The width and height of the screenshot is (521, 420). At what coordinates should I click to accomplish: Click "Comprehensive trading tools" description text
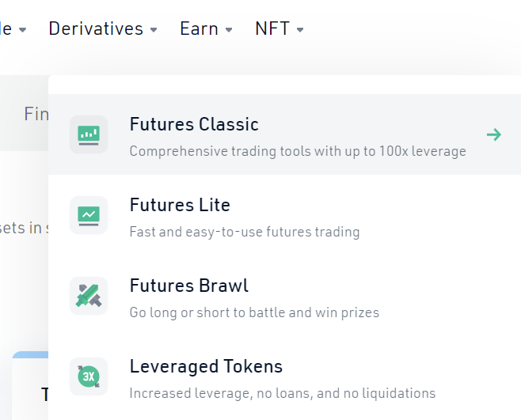(x=298, y=151)
